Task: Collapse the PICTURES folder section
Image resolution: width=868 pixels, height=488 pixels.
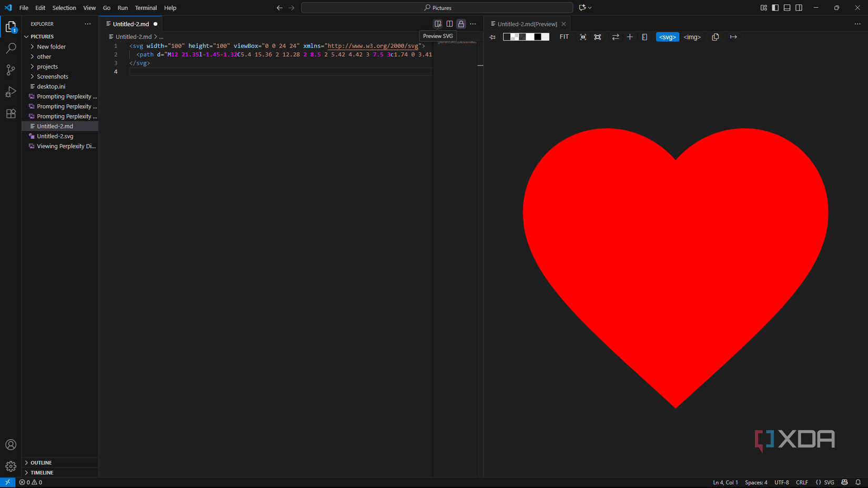Action: click(x=60, y=36)
